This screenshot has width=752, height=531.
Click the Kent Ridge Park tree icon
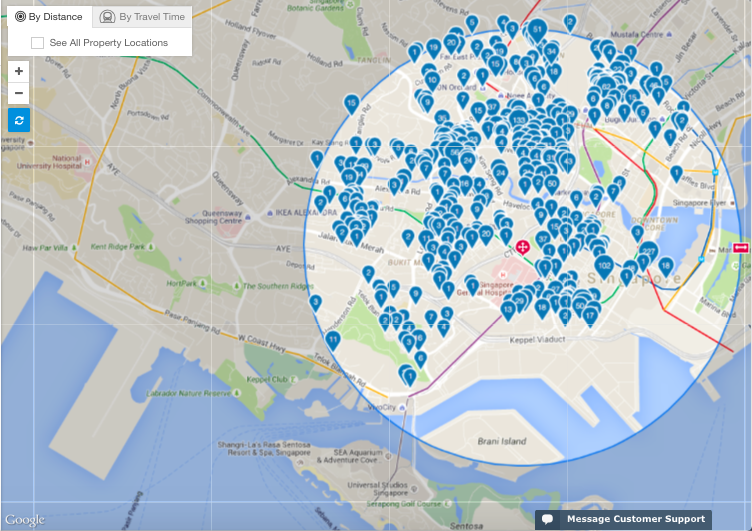151,247
